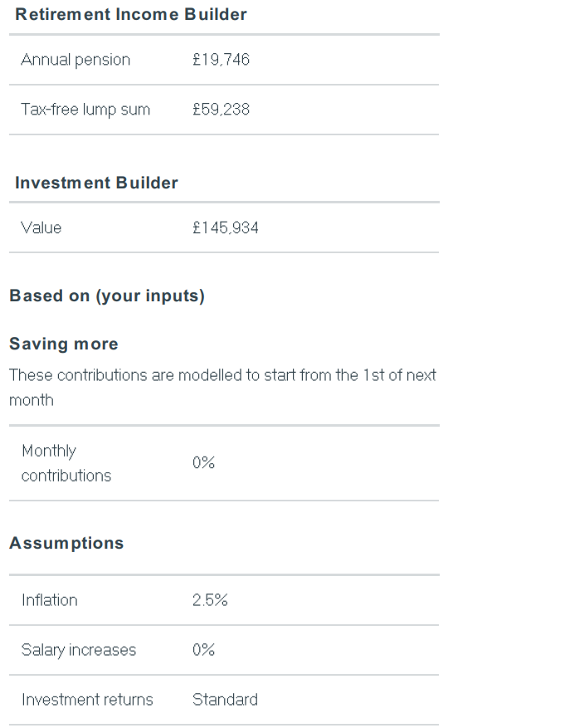565x728 pixels.
Task: Click the 2.5% inflation value
Action: tap(210, 600)
